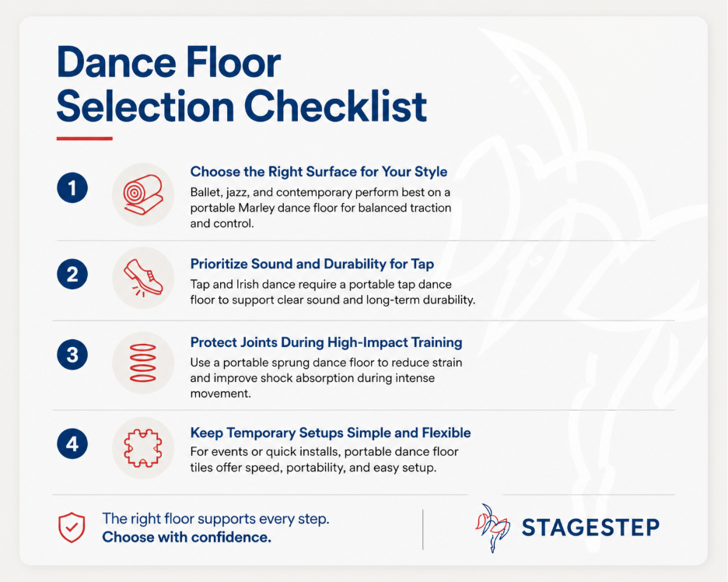The height and width of the screenshot is (582, 728).
Task: Click the Stagestep dancer logo icon
Action: coord(492,527)
